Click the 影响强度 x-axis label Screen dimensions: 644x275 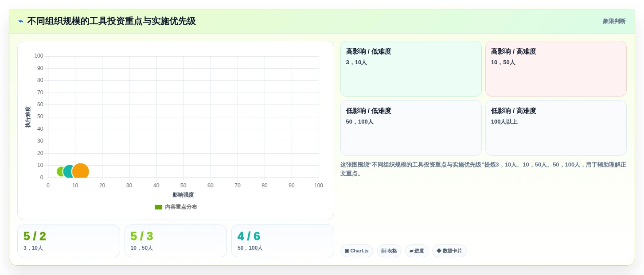pos(183,195)
